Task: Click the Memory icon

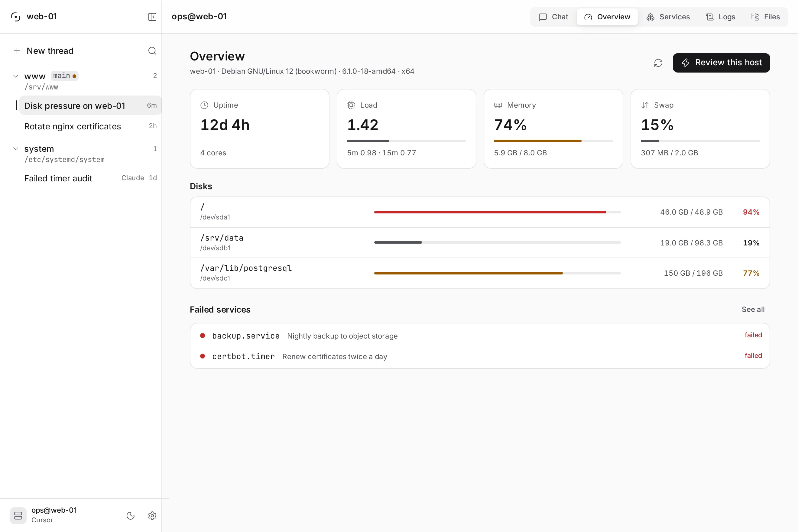Action: pyautogui.click(x=498, y=105)
